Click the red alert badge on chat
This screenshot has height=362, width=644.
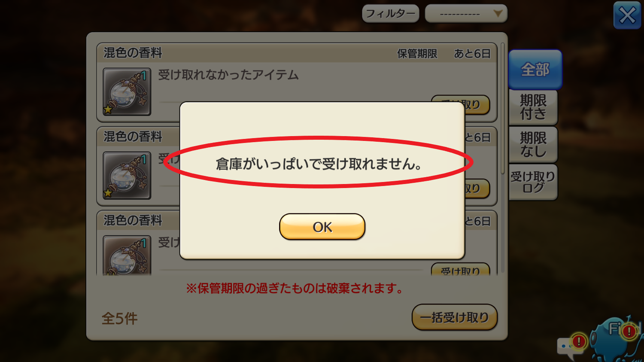(x=579, y=341)
